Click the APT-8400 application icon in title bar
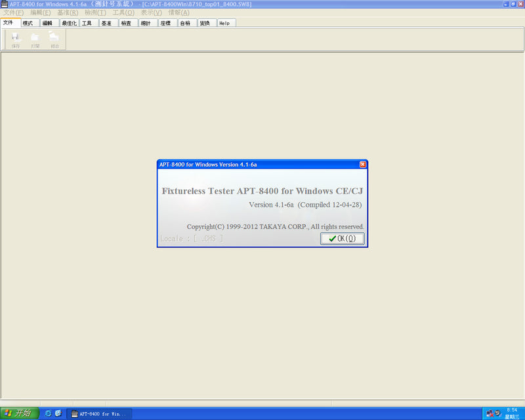This screenshot has width=525, height=420. click(5, 4)
